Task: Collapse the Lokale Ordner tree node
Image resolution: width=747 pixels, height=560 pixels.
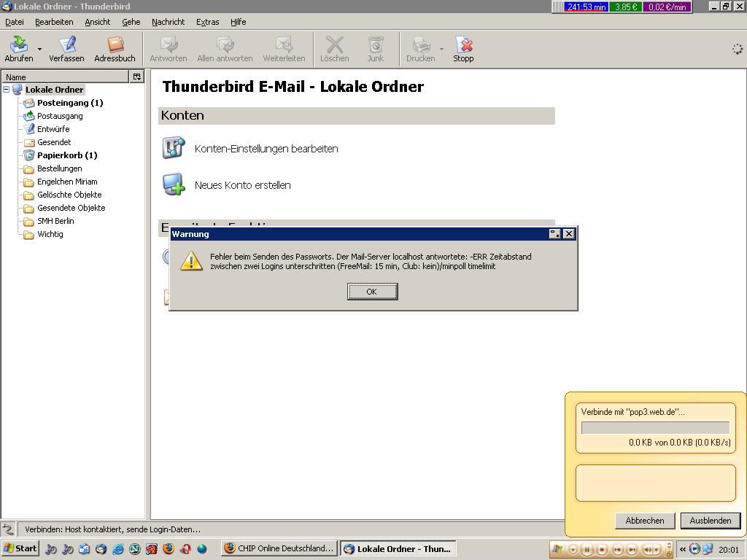Action: (7, 90)
